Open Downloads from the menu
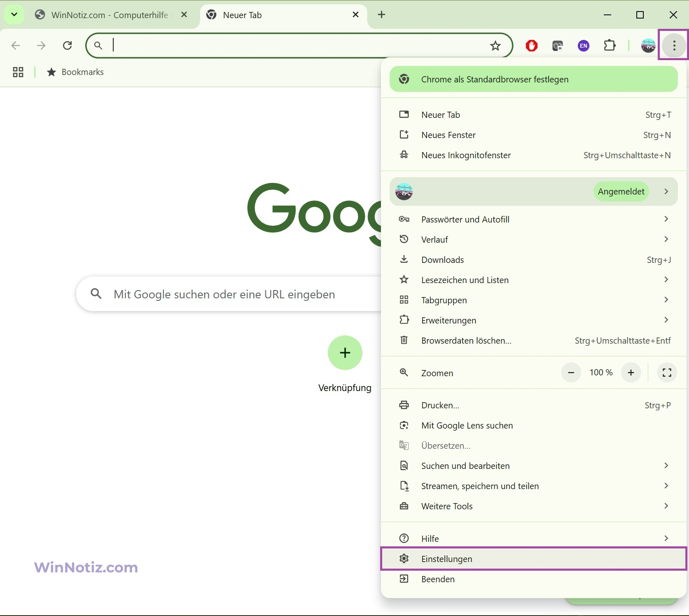 point(533,260)
